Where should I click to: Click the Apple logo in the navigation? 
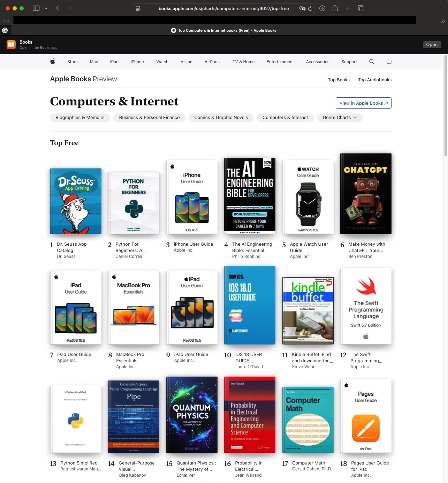point(53,61)
